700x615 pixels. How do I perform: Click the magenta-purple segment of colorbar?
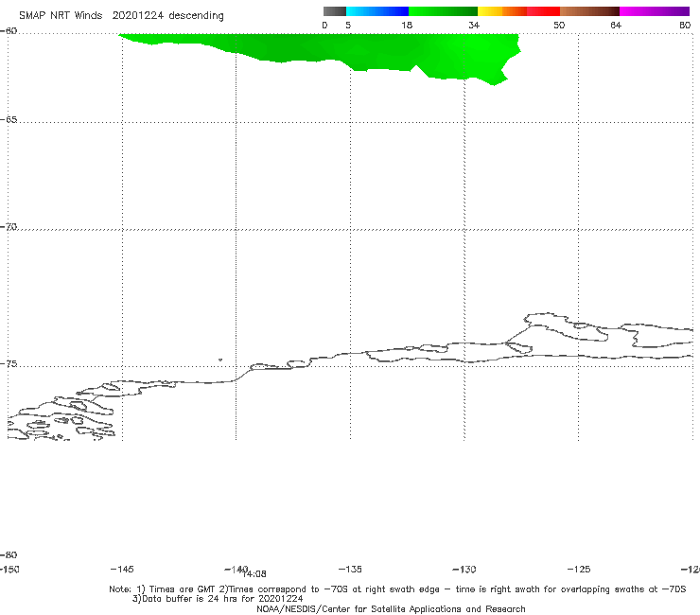(x=654, y=11)
